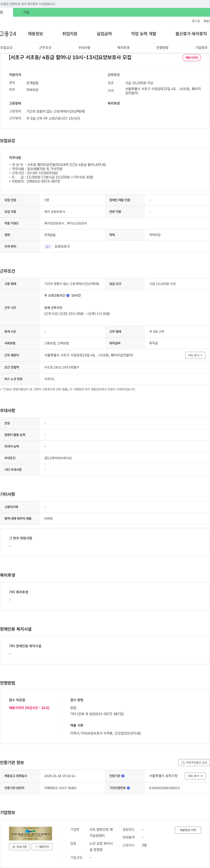The width and height of the screenshot is (210, 868).
Task: Click the 서초 방문간호 재가요양센터 company name
Action: (101, 833)
